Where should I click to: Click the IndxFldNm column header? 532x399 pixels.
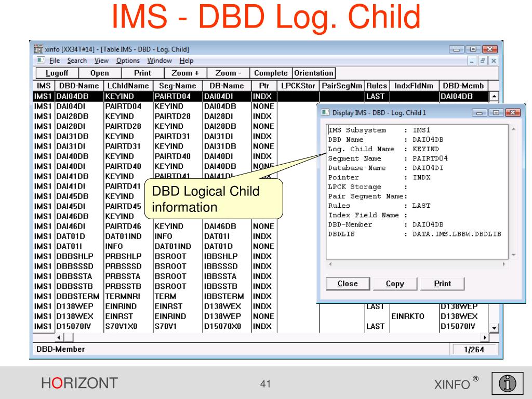click(414, 86)
